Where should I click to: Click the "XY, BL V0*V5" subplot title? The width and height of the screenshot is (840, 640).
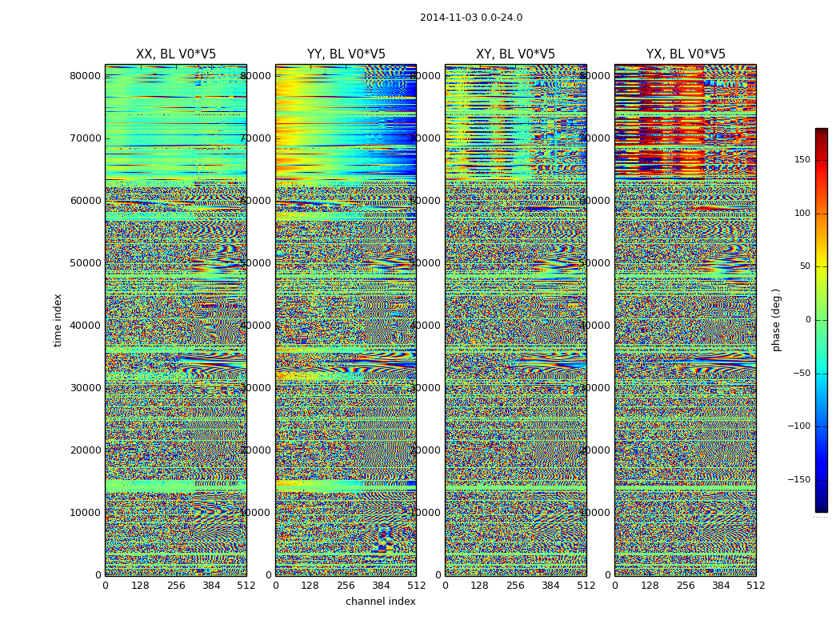coord(515,54)
